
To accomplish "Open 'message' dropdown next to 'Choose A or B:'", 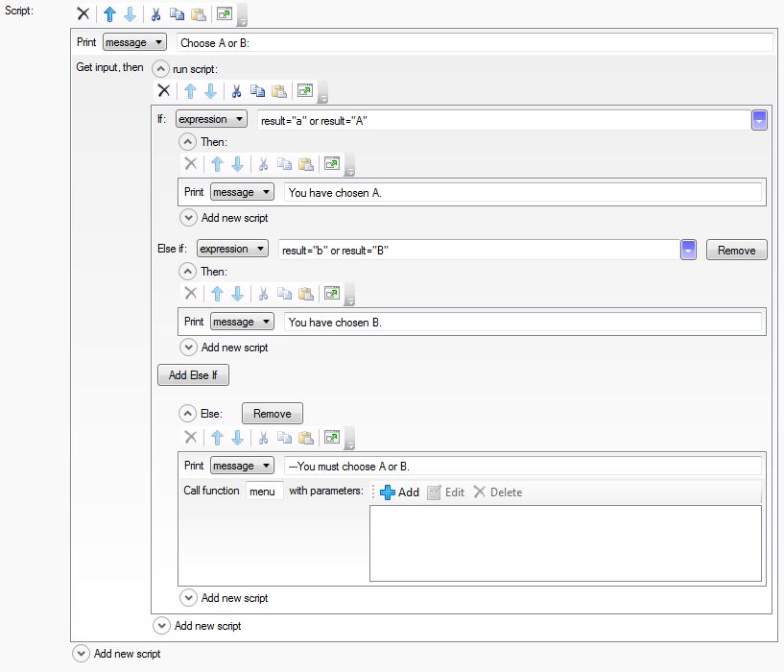I will click(134, 42).
